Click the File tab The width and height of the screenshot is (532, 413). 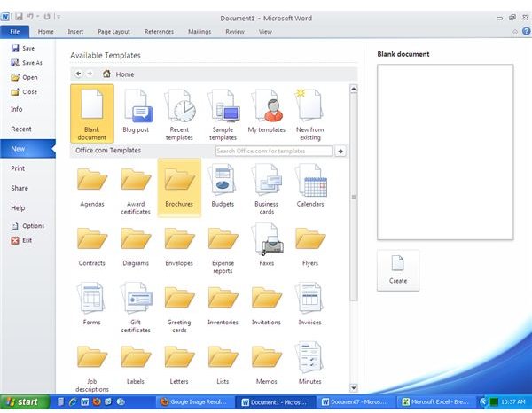[x=14, y=32]
